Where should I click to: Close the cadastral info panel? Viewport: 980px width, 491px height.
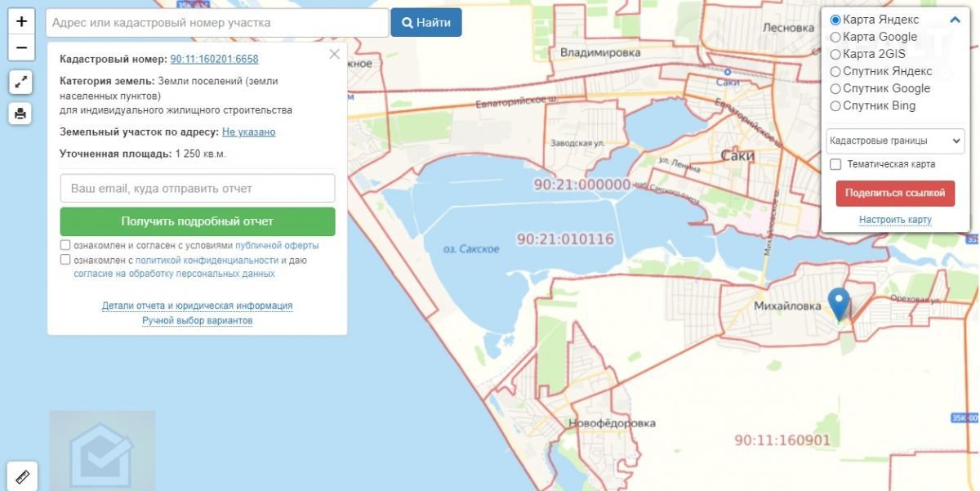pos(334,55)
